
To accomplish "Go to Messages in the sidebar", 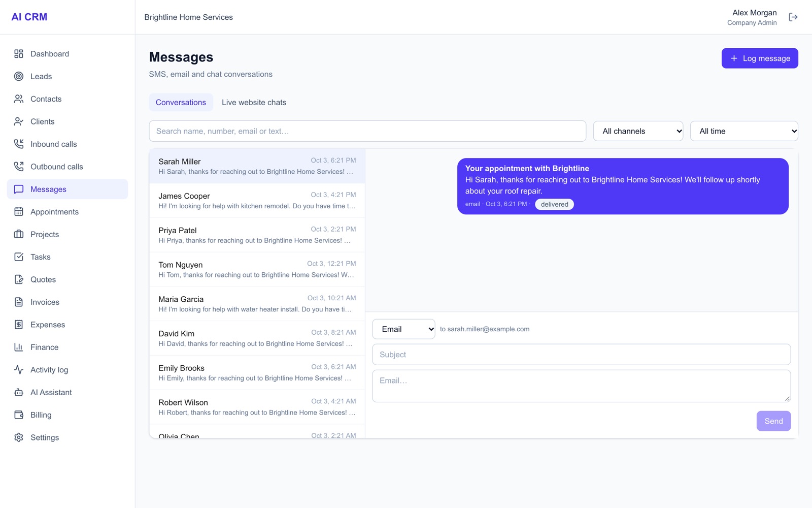I will (67, 189).
